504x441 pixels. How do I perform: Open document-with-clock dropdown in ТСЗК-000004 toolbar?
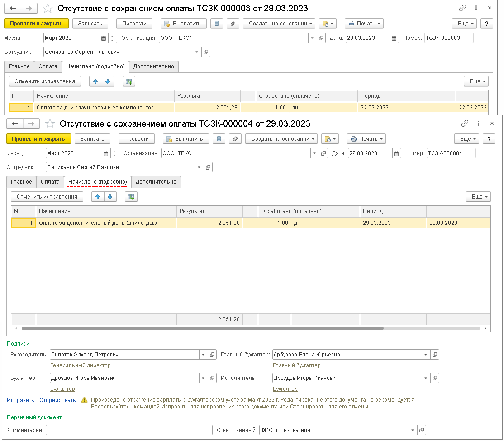pyautogui.click(x=330, y=139)
